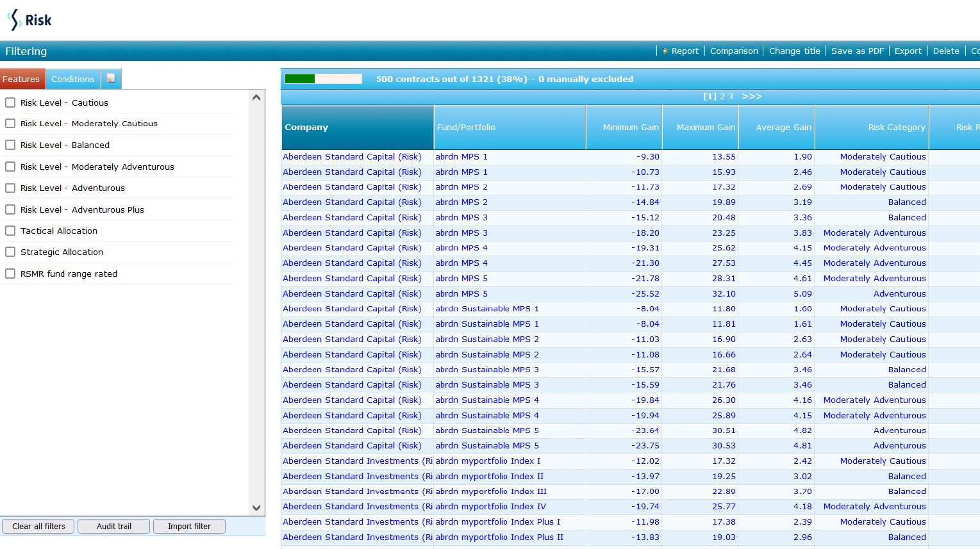Sort by Maximum Gain column header
The height and width of the screenshot is (549, 980).
point(701,127)
